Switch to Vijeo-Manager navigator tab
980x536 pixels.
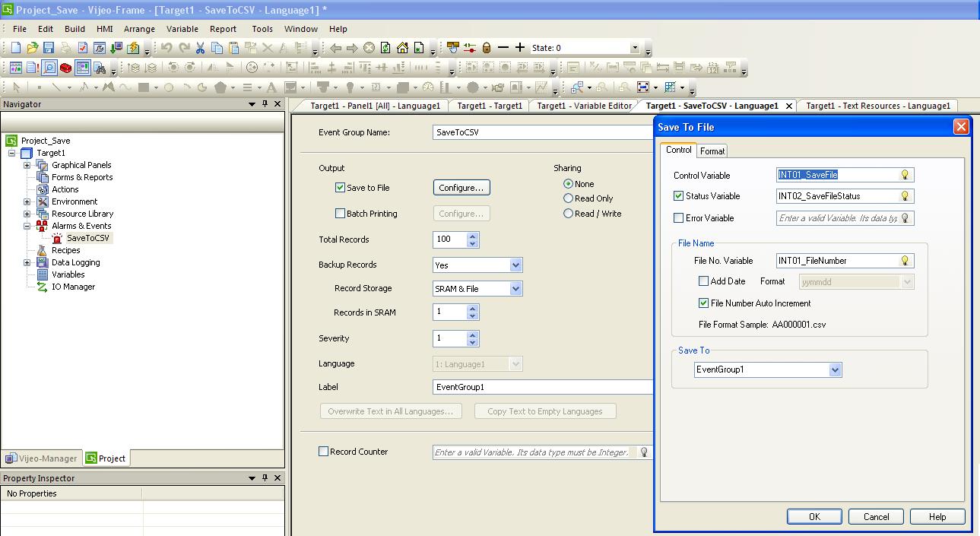coord(42,458)
